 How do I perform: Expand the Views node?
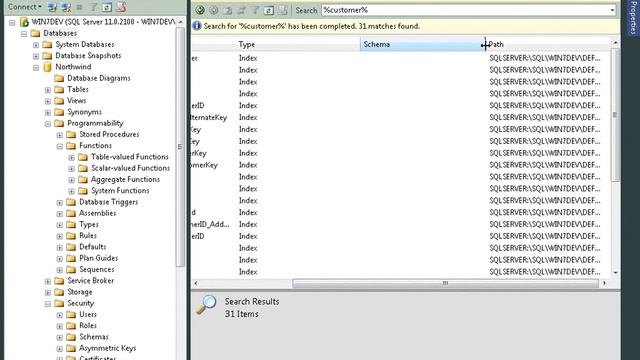click(x=48, y=101)
